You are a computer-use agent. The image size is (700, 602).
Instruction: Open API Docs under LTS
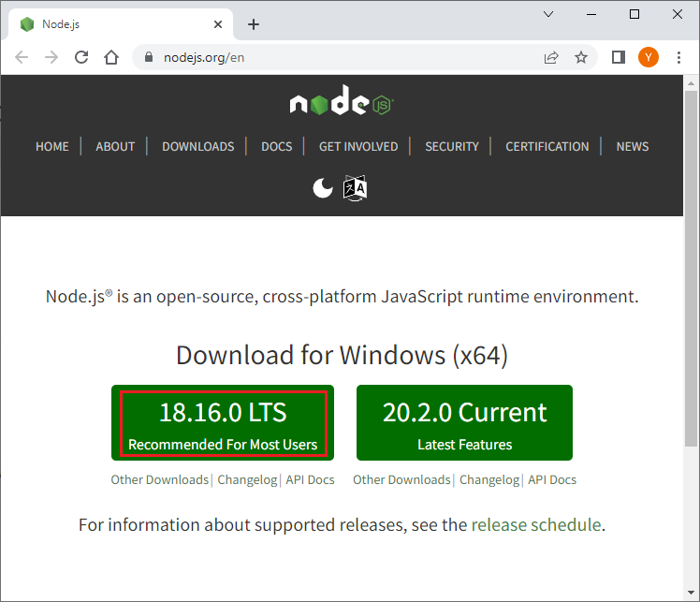pyautogui.click(x=310, y=479)
